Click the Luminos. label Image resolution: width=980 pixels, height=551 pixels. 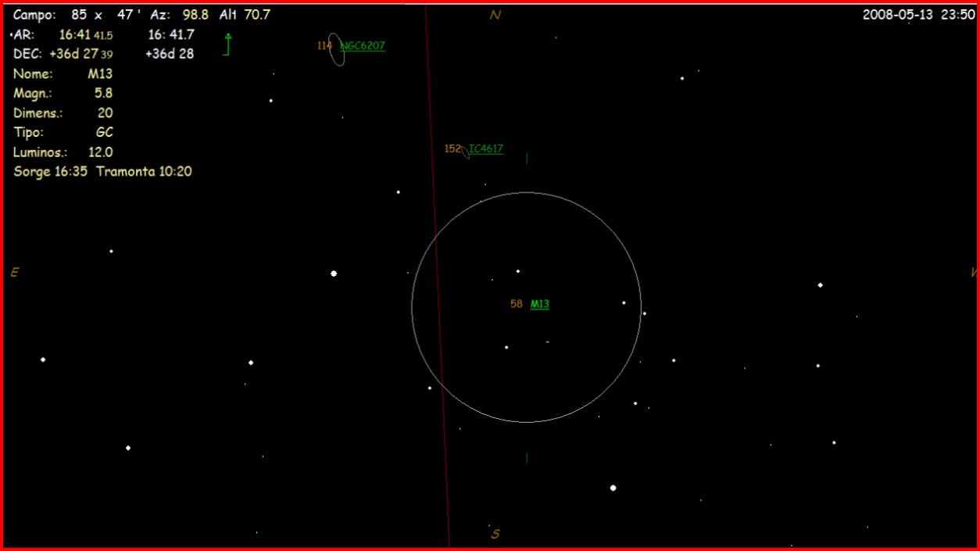click(41, 152)
